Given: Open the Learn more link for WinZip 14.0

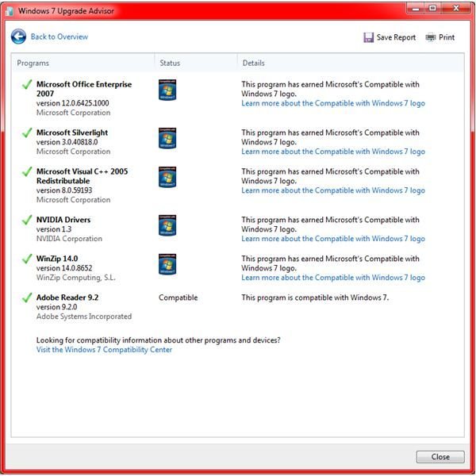Looking at the screenshot, I should click(x=333, y=278).
